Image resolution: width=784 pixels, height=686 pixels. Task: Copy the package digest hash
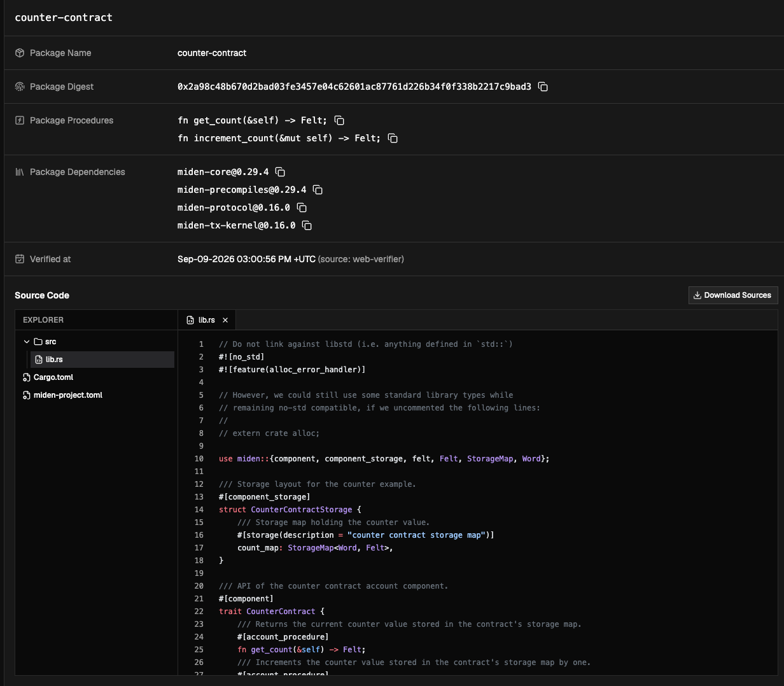[543, 87]
